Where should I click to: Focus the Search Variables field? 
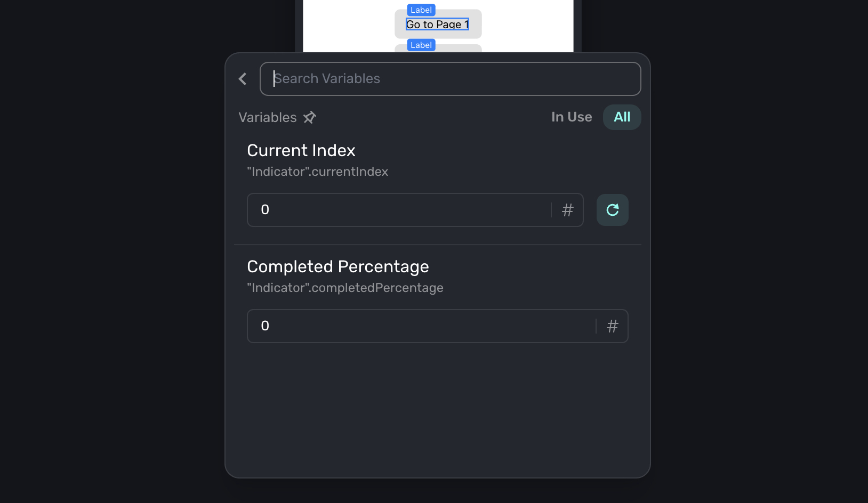coord(450,79)
